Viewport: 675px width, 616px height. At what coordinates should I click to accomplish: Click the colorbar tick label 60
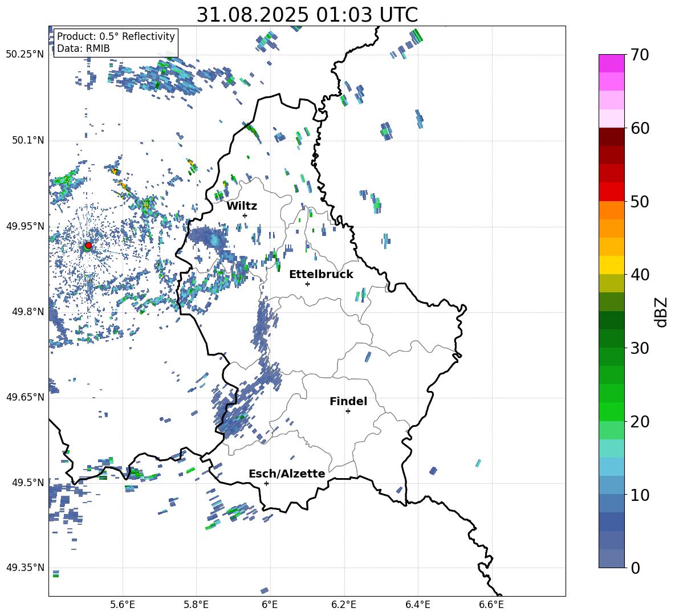pos(639,128)
